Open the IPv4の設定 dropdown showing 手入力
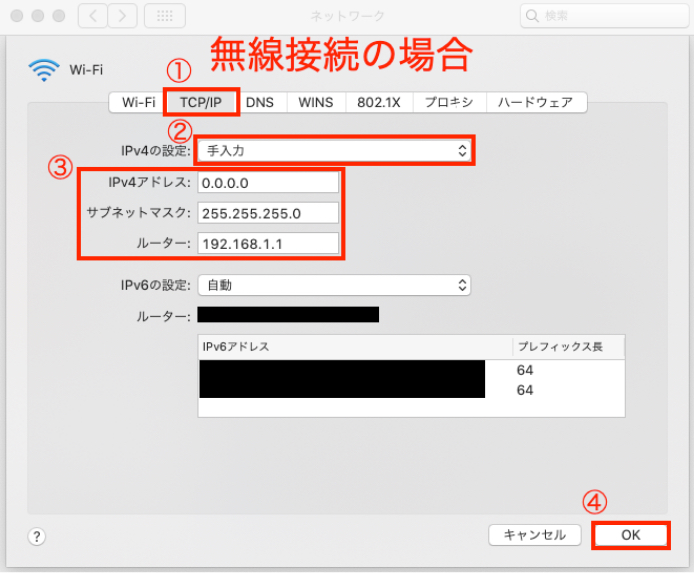The image size is (694, 573). pyautogui.click(x=334, y=151)
